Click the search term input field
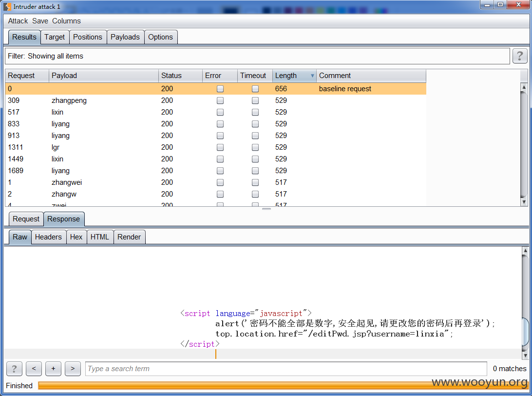The width and height of the screenshot is (532, 396). (286, 369)
